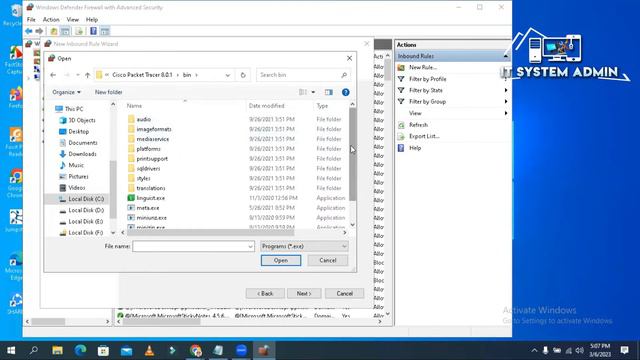The image size is (640, 360).
Task: Open the dialog help question mark
Action: tap(346, 92)
